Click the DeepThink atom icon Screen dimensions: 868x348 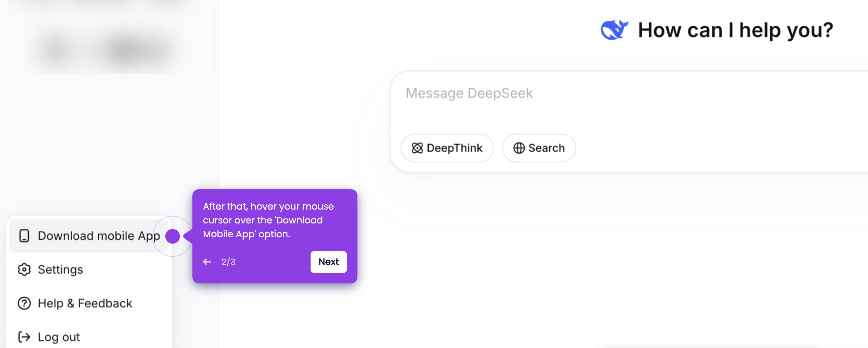pyautogui.click(x=417, y=148)
